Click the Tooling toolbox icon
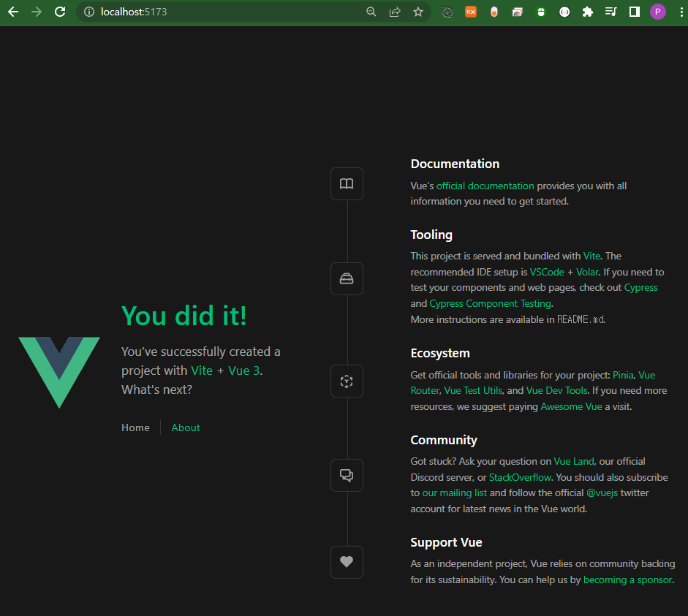 347,279
